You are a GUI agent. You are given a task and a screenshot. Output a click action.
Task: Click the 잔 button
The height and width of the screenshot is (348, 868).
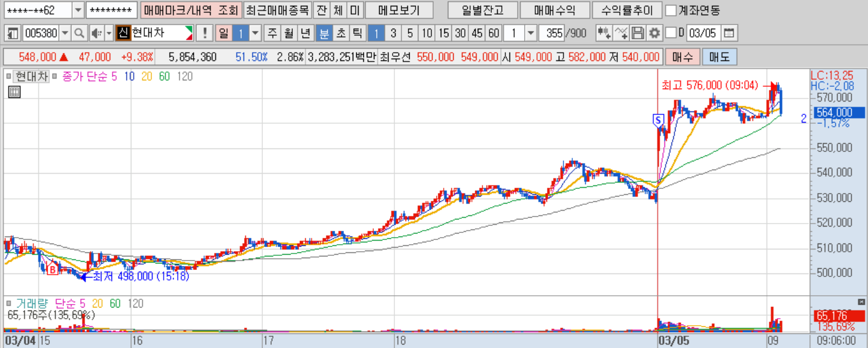point(321,10)
